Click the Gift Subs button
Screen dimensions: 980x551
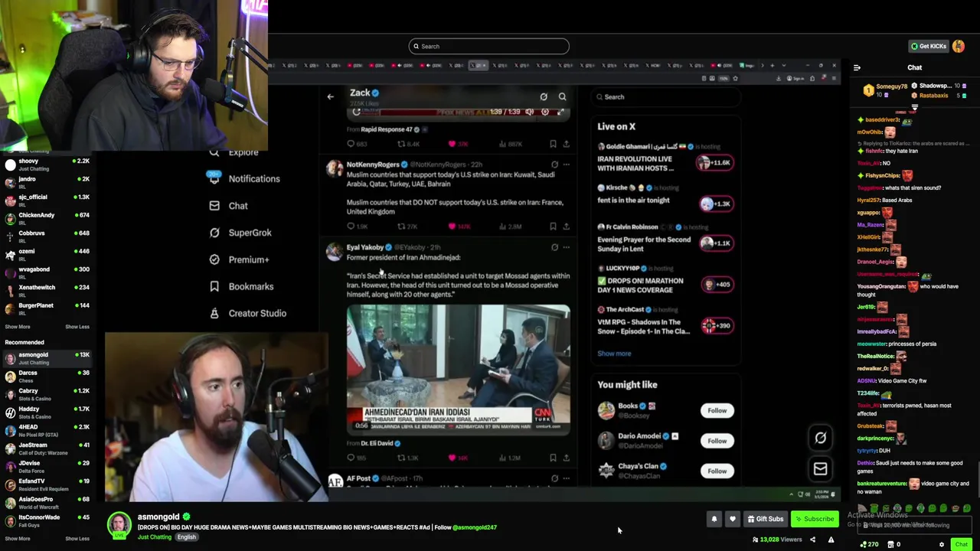click(x=766, y=519)
